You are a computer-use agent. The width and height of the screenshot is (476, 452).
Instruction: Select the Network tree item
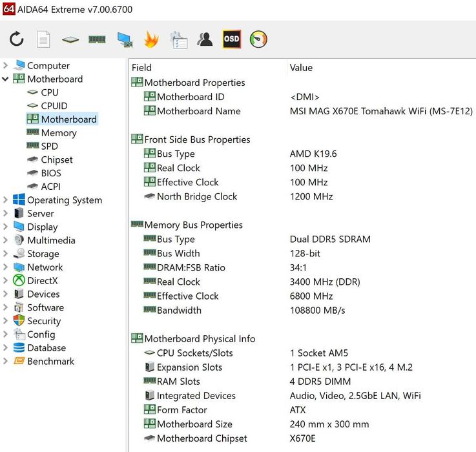click(38, 267)
